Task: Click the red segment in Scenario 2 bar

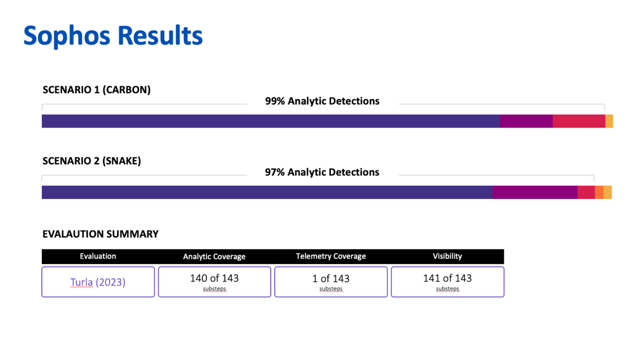Action: coord(586,192)
